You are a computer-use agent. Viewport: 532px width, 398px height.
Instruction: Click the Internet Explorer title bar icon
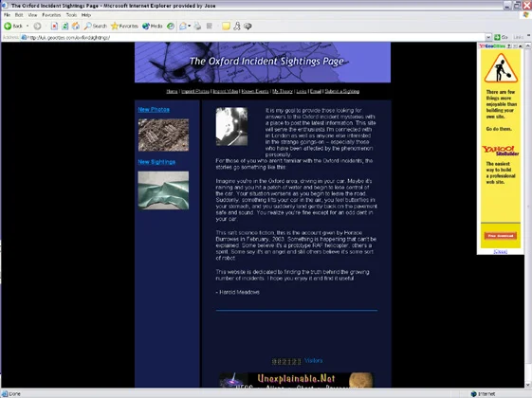click(x=5, y=5)
